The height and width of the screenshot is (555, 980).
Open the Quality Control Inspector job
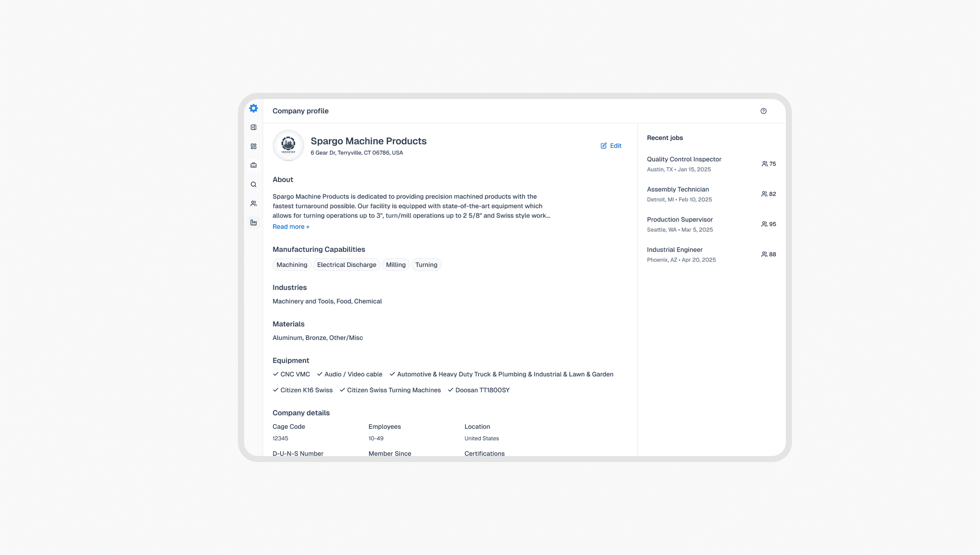coord(684,159)
